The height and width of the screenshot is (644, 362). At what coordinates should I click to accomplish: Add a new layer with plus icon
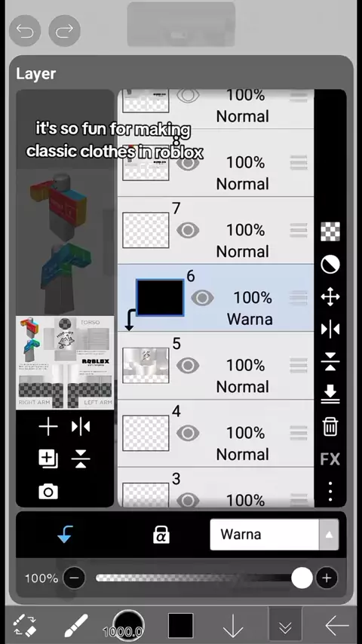pyautogui.click(x=48, y=427)
